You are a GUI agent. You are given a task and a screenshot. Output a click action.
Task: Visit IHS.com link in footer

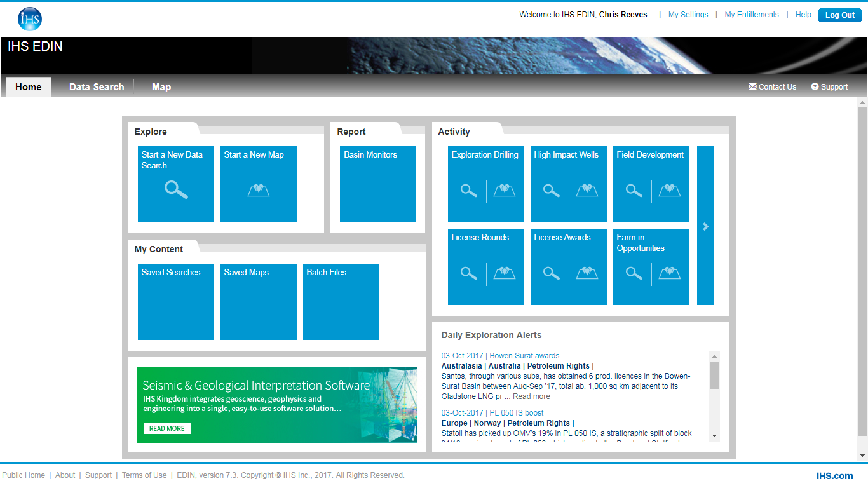tap(835, 476)
